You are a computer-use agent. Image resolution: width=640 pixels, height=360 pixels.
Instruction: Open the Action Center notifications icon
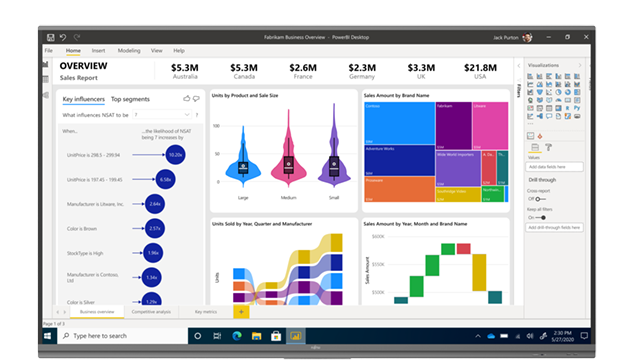pos(584,336)
